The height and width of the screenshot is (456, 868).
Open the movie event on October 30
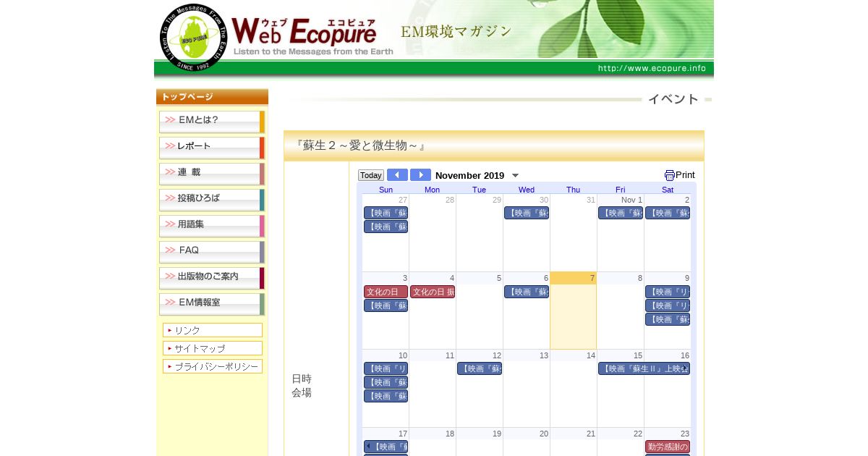tap(527, 213)
